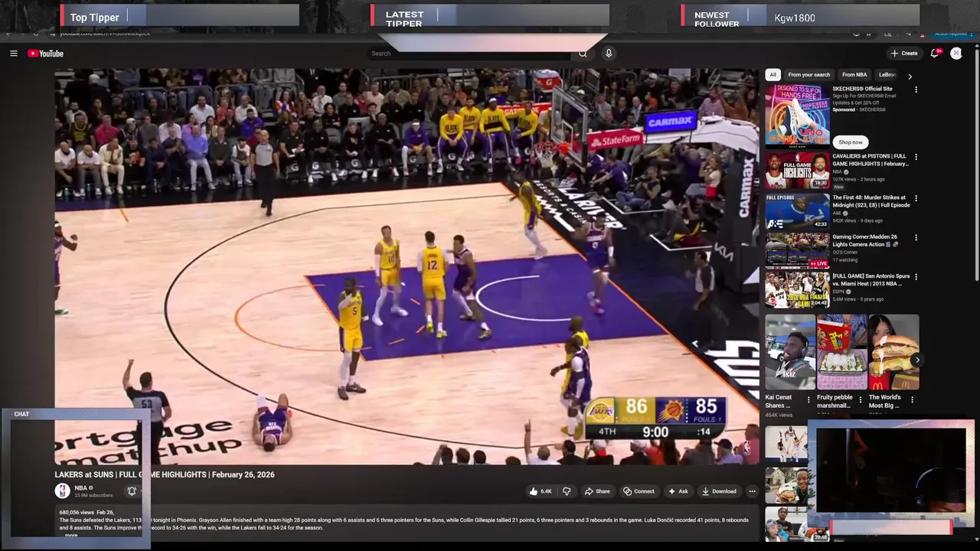Image resolution: width=980 pixels, height=551 pixels.
Task: Select the All filter chip
Action: (773, 75)
